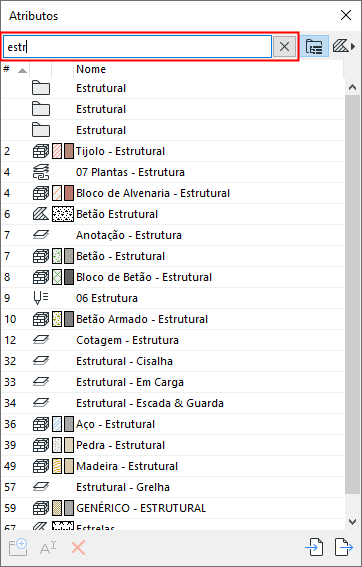Click layer icon of Estrutural - Em Carga
Image resolution: width=362 pixels, height=567 pixels.
pos(41,382)
